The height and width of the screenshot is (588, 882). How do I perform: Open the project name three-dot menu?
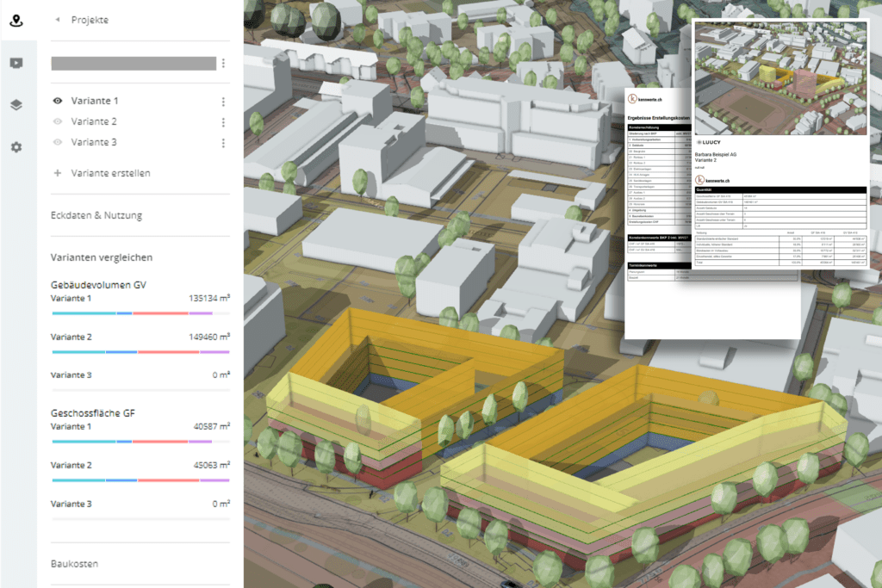pos(223,63)
